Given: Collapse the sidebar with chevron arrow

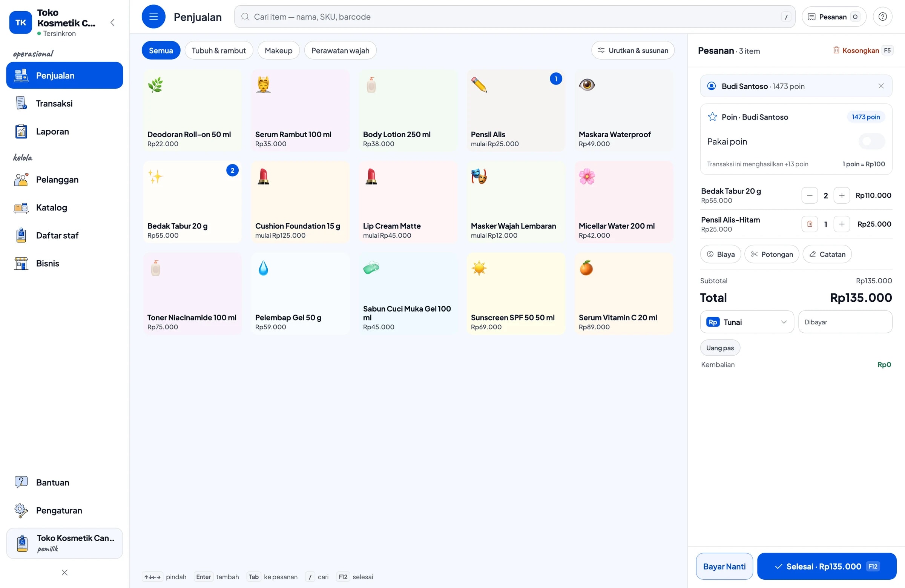Looking at the screenshot, I should (x=112, y=22).
